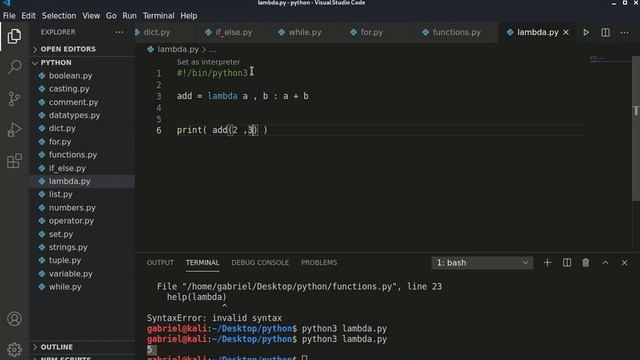The image size is (640, 360).
Task: Select the Terminal panel tab
Action: (202, 263)
